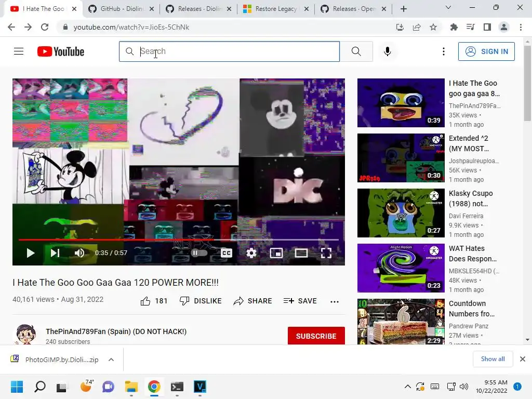Expand the tab search chevron
The image size is (532, 399).
click(x=448, y=7)
